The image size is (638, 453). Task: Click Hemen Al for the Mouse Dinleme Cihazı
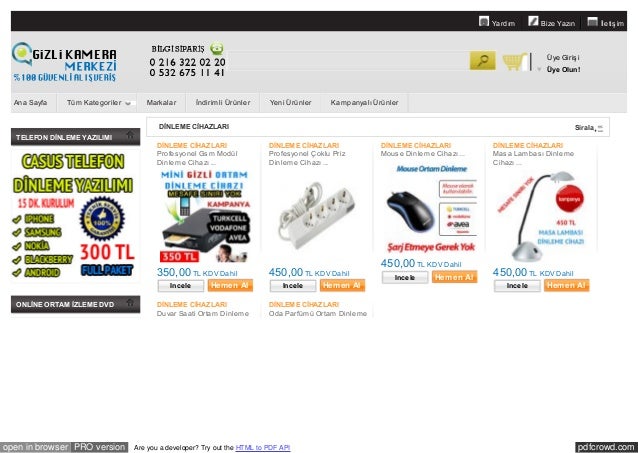[x=454, y=277]
